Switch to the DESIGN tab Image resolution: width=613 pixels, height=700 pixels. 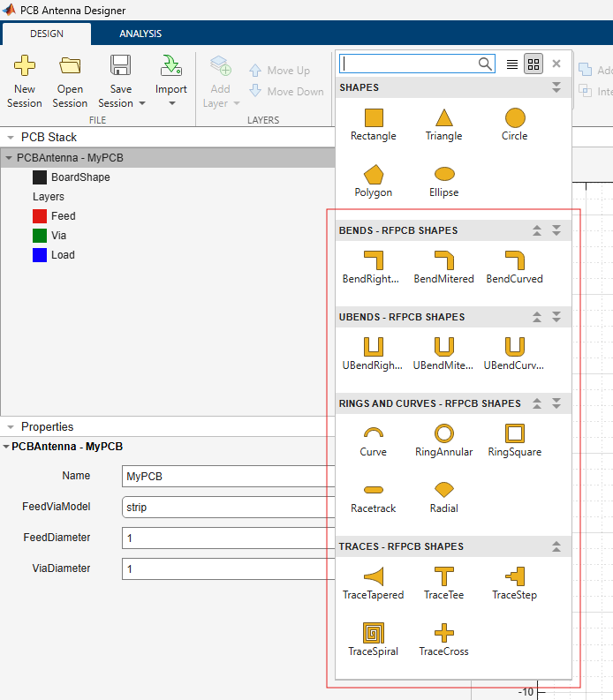click(x=47, y=34)
